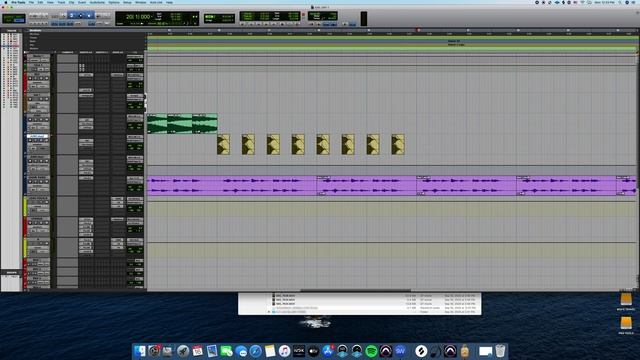Image resolution: width=640 pixels, height=360 pixels.
Task: Solo the track with yellow clips
Action: click(x=41, y=140)
